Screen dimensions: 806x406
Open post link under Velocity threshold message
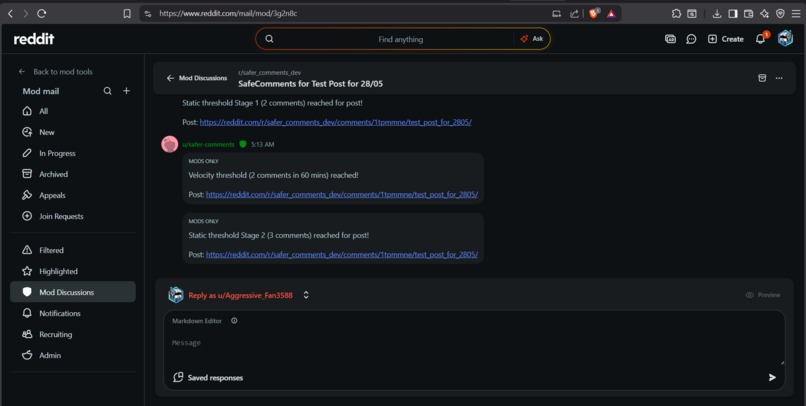point(342,195)
